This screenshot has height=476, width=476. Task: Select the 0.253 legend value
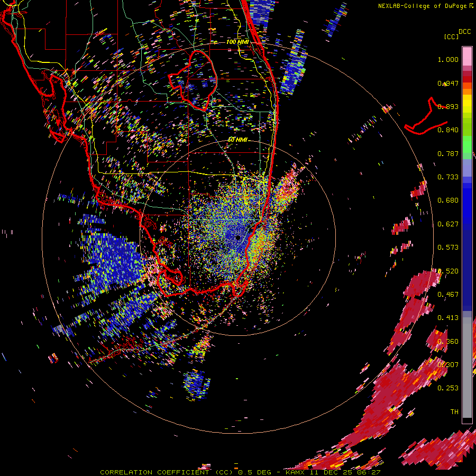448,388
